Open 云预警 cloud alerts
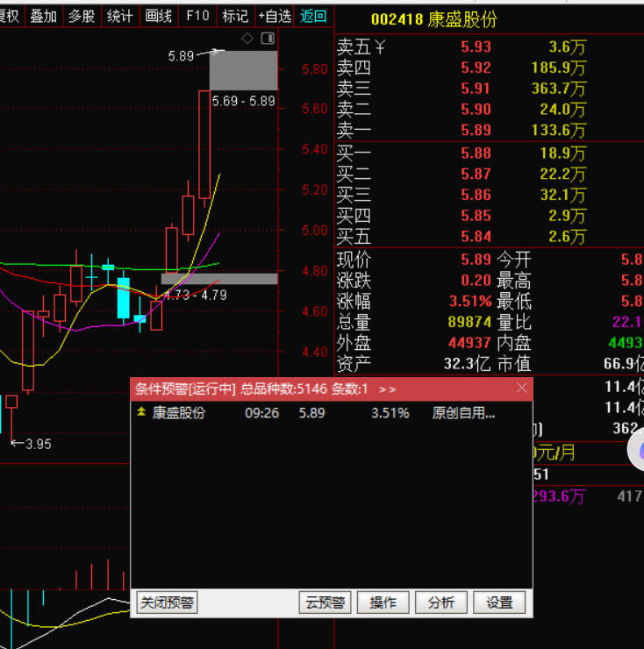 (x=325, y=603)
